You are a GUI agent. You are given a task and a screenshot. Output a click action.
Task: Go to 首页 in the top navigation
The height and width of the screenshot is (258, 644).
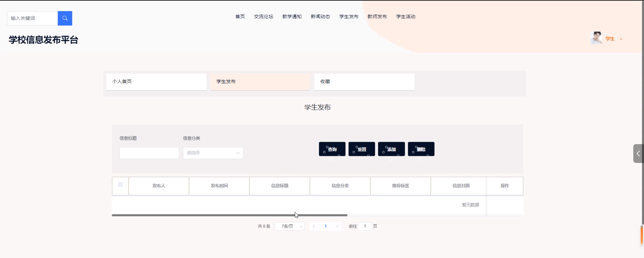pos(240,16)
